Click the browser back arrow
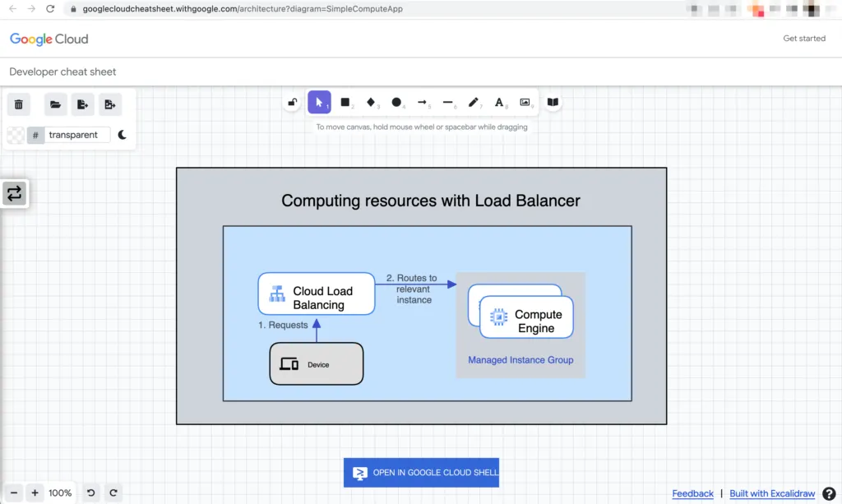 coord(12,8)
